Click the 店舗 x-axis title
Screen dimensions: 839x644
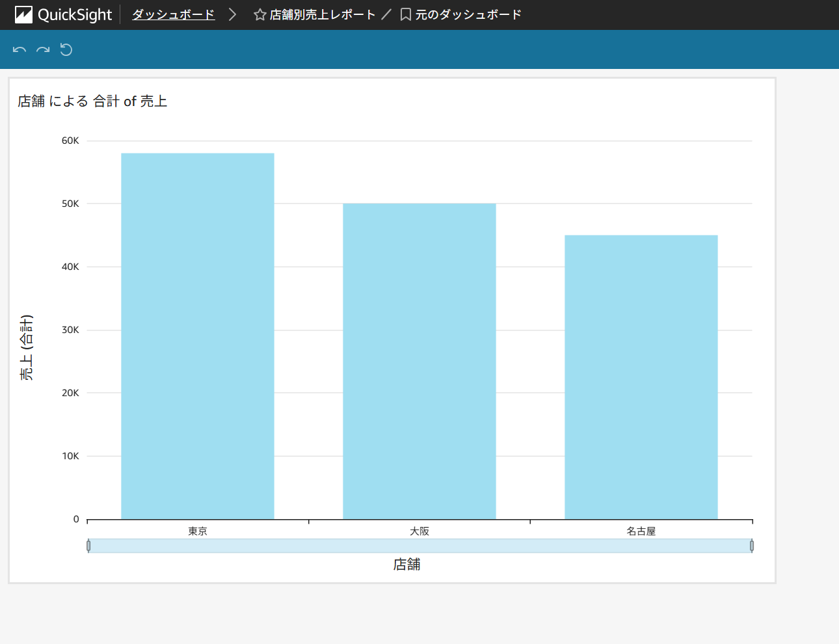(406, 565)
